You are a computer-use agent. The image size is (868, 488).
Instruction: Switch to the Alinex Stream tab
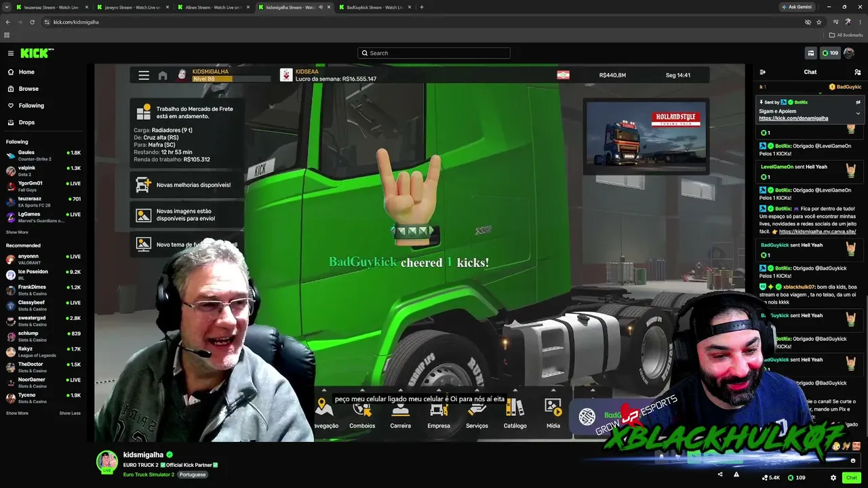214,7
